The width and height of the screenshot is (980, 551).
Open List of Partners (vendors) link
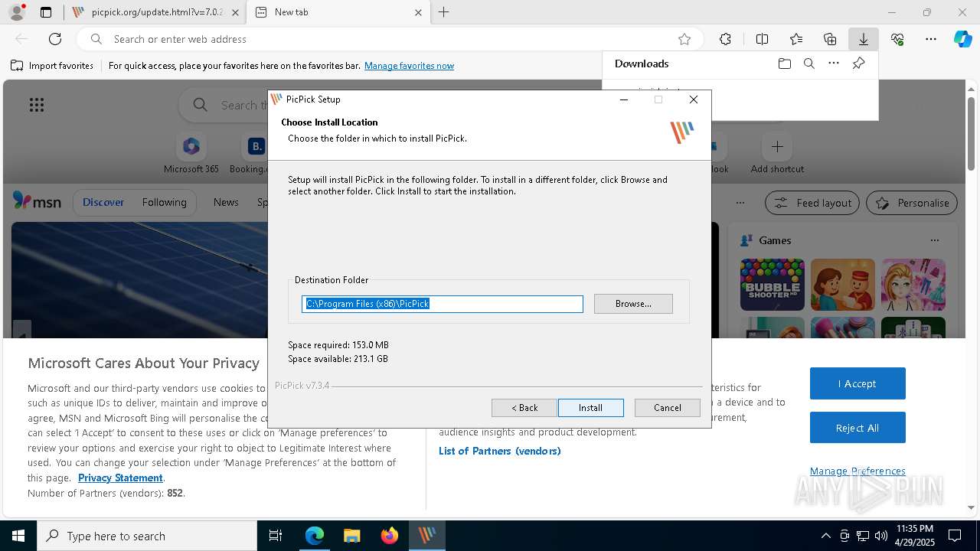[500, 451]
